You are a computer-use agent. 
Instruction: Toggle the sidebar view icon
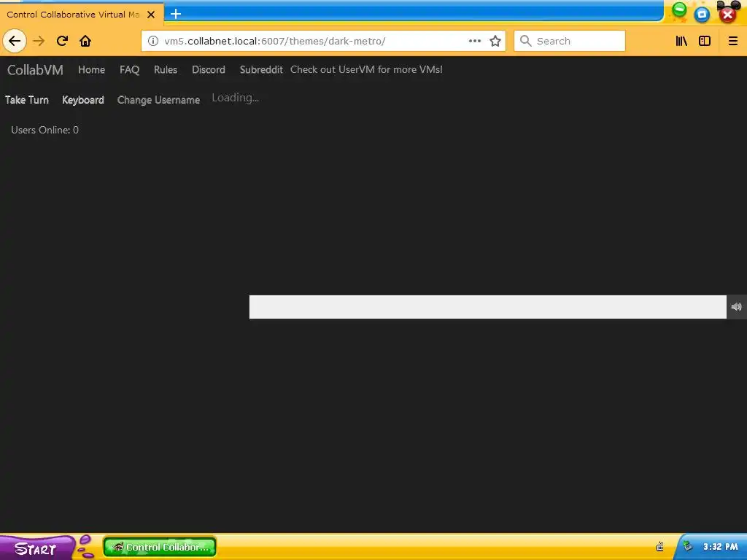(705, 41)
